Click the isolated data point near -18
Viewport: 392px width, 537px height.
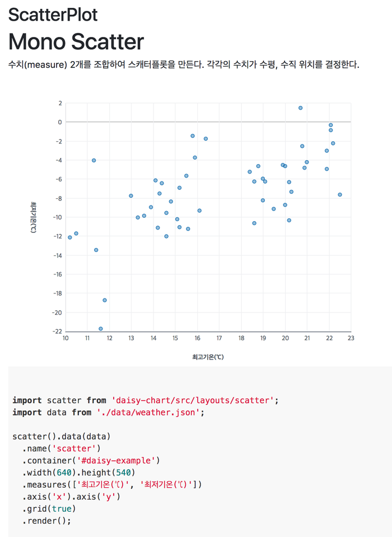coord(105,300)
